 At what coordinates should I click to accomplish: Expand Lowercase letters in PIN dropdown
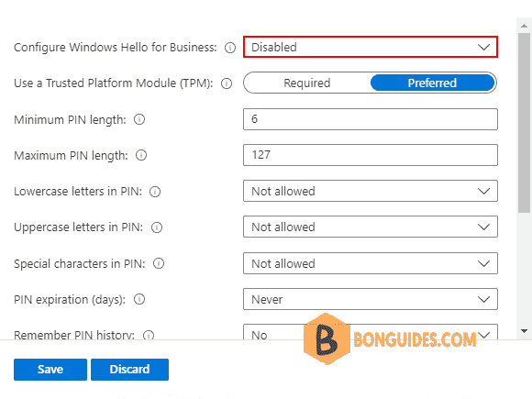coord(371,191)
